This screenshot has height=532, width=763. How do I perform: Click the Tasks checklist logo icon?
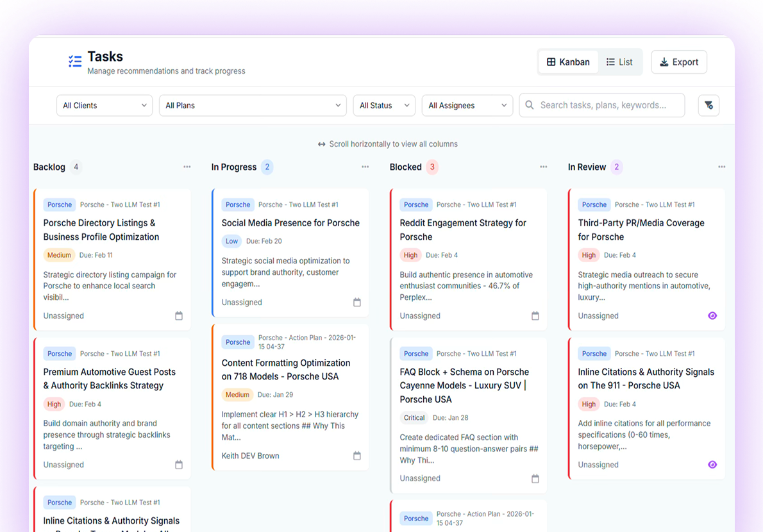[75, 61]
